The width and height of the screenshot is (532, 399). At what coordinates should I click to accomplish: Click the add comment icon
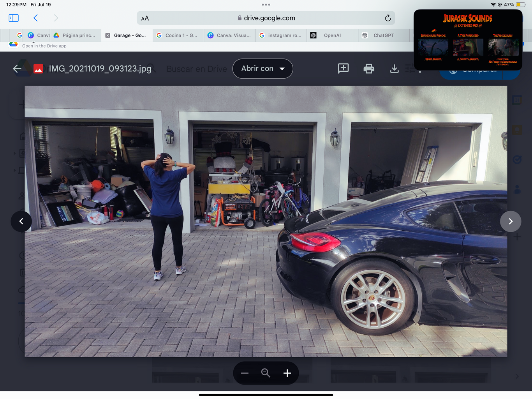click(343, 69)
